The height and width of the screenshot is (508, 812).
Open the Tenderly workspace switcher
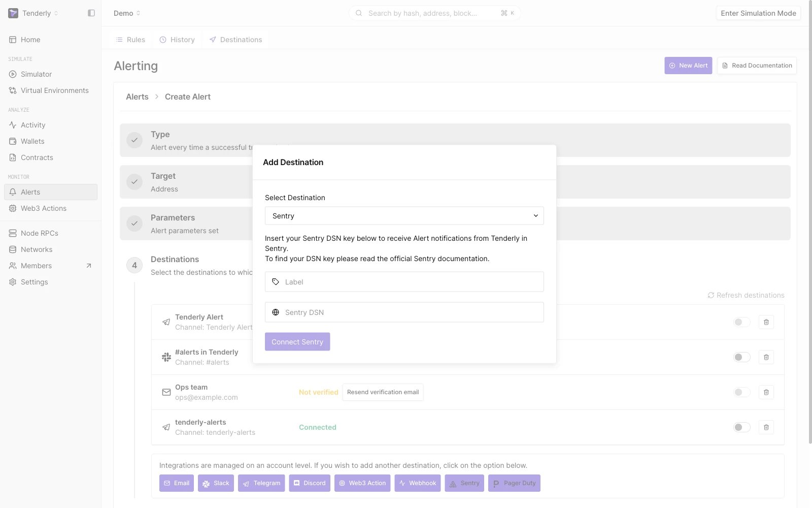pos(33,13)
